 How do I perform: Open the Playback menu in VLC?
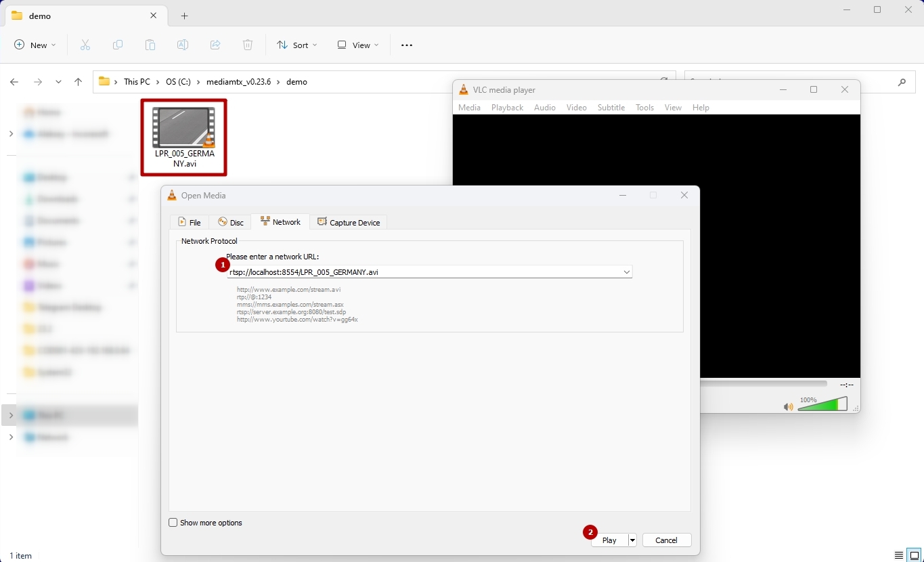[x=507, y=108]
